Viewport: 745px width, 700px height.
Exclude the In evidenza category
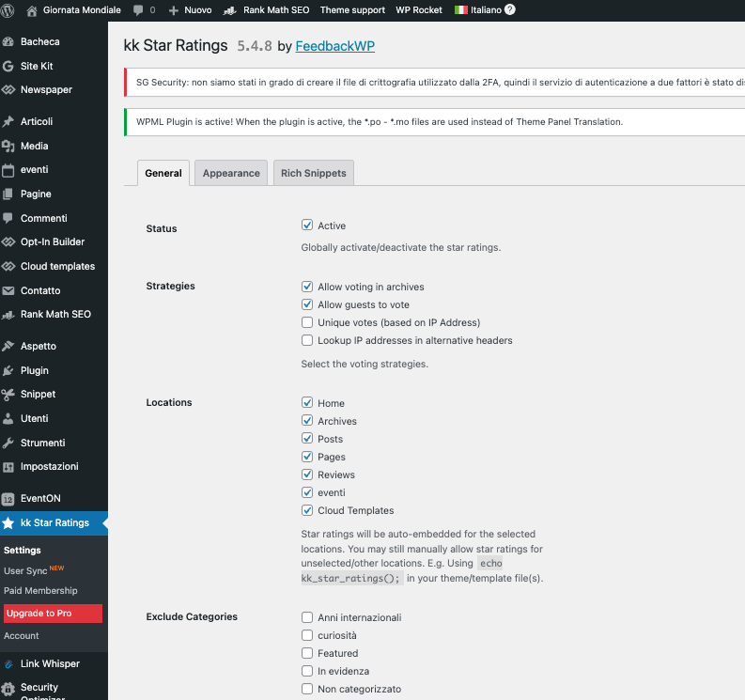tap(307, 671)
